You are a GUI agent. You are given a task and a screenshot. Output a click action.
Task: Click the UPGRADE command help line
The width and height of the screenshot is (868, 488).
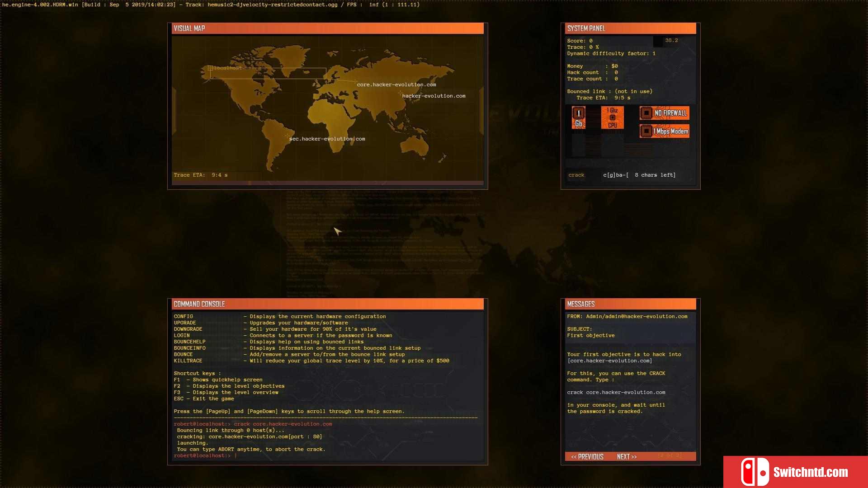click(261, 323)
